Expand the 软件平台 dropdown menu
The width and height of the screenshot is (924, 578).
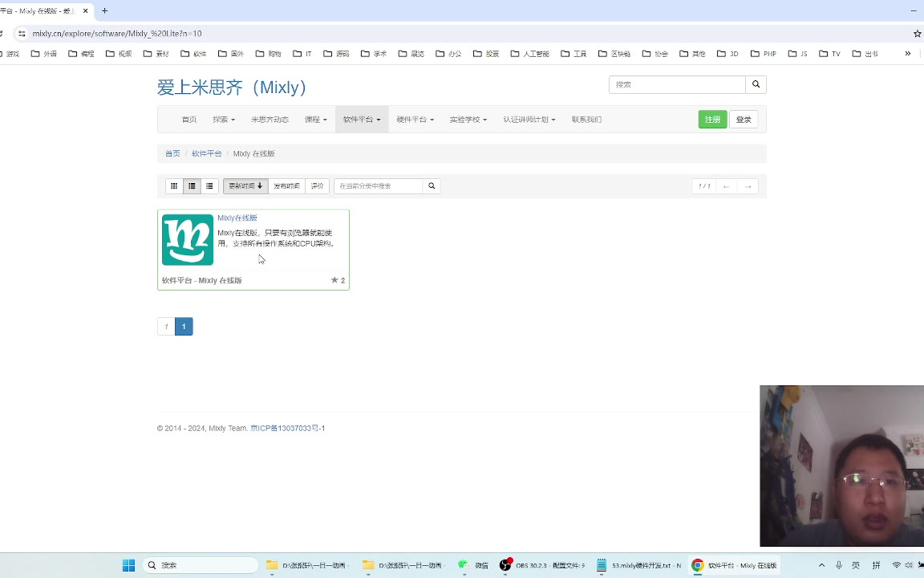(362, 119)
